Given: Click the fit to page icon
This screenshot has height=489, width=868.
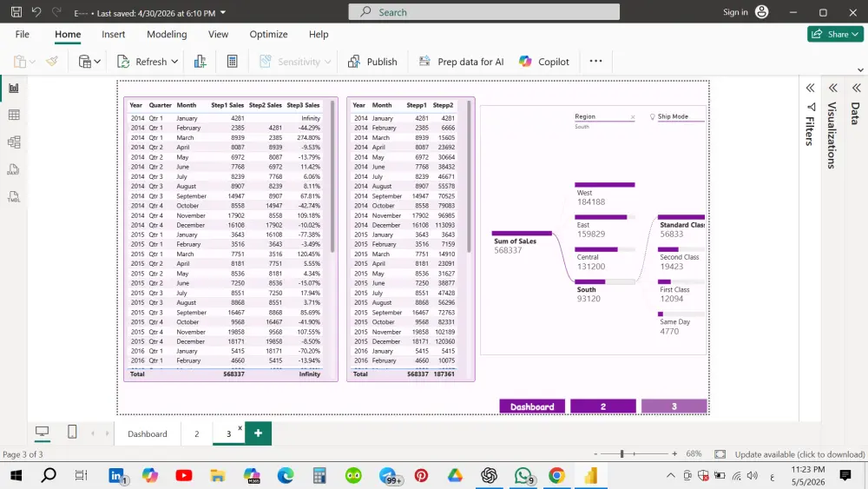Looking at the screenshot, I should click(x=720, y=454).
